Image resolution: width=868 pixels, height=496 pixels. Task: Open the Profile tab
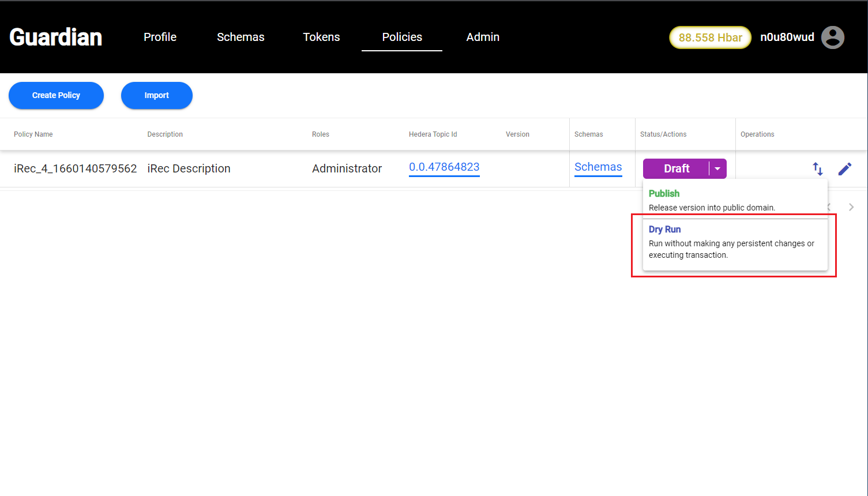tap(160, 37)
